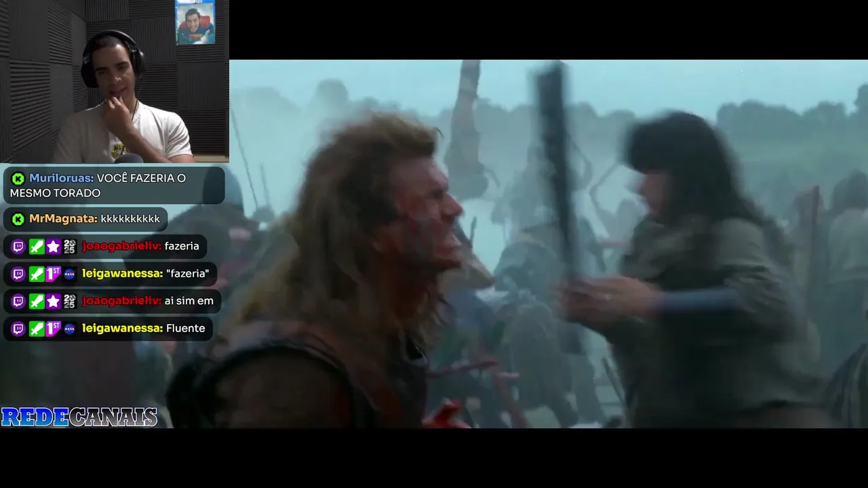Select joaogabrieliv username beside "ai sim em"
Viewport: 868px width, 488px height.
point(121,302)
